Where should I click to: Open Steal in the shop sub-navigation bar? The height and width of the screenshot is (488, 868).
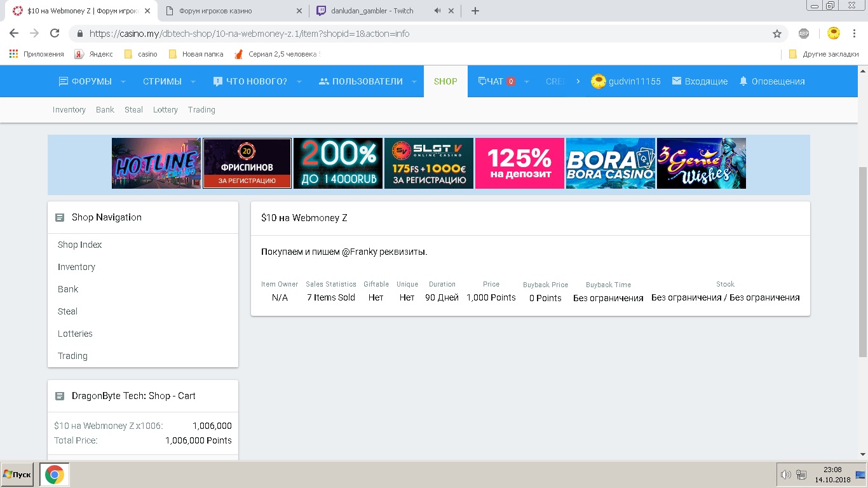133,110
